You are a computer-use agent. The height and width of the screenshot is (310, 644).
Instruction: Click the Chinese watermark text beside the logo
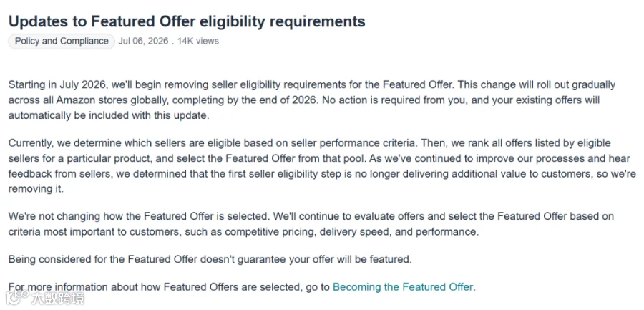[57, 298]
